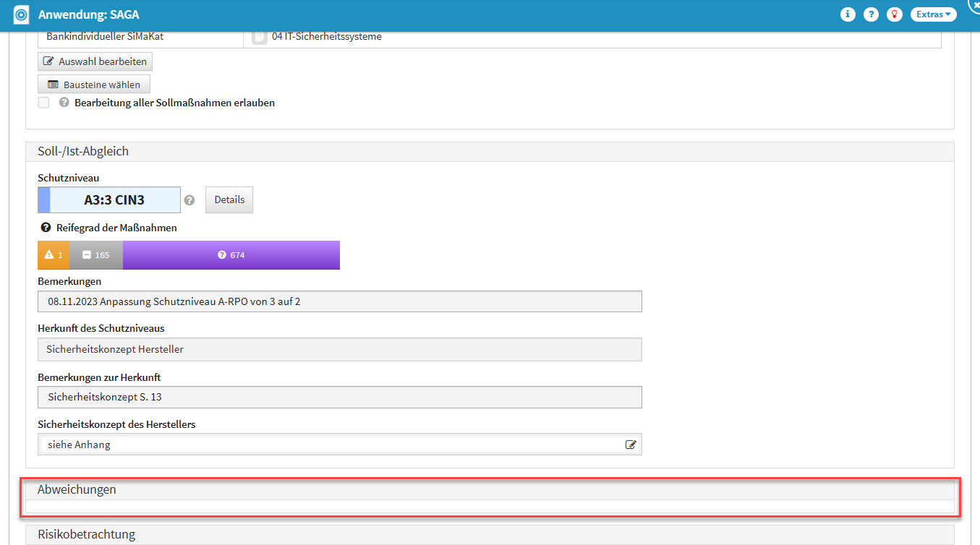Open the Extras dropdown menu
The height and width of the screenshot is (545, 980).
click(933, 14)
